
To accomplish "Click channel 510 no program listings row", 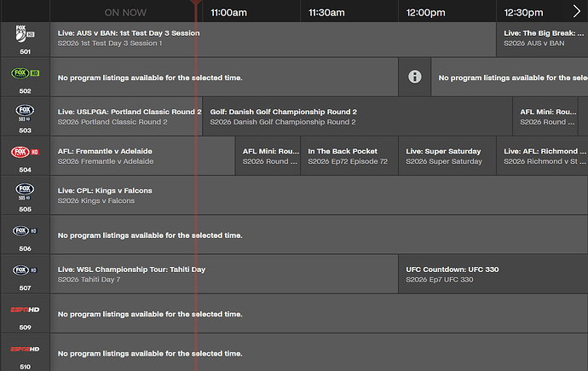I will tap(319, 352).
